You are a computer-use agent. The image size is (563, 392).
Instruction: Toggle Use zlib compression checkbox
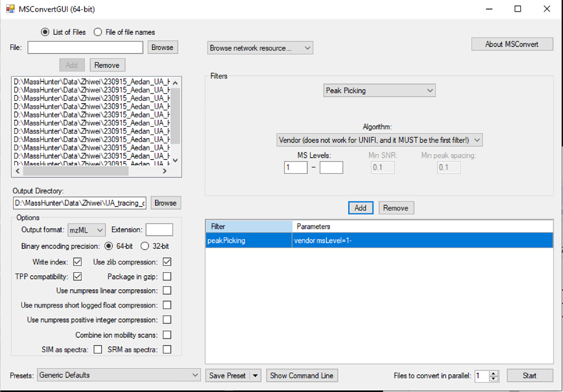pyautogui.click(x=167, y=262)
